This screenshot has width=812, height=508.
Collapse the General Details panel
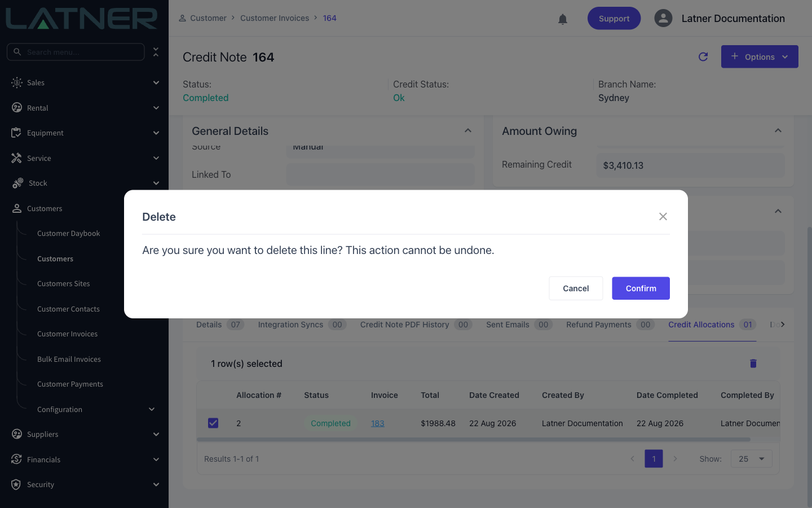click(467, 131)
